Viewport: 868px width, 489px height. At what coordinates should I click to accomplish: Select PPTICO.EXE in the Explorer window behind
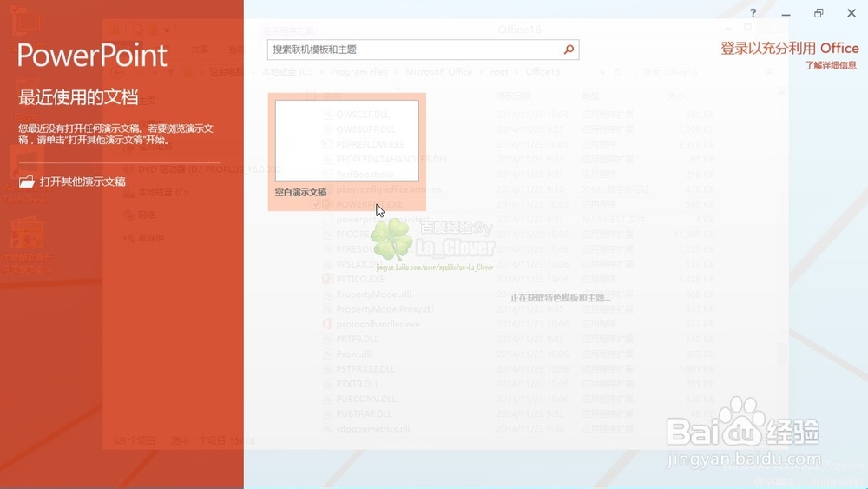coord(360,279)
